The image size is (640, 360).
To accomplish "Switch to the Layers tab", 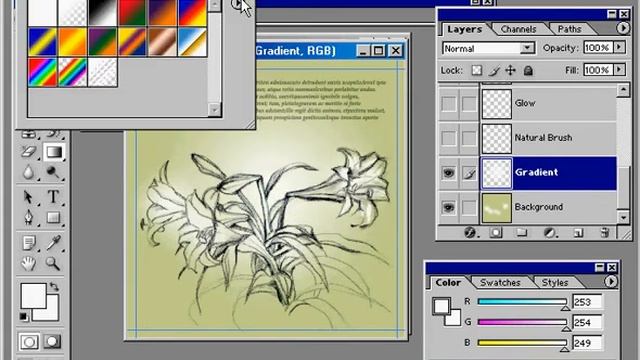I will 464,29.
